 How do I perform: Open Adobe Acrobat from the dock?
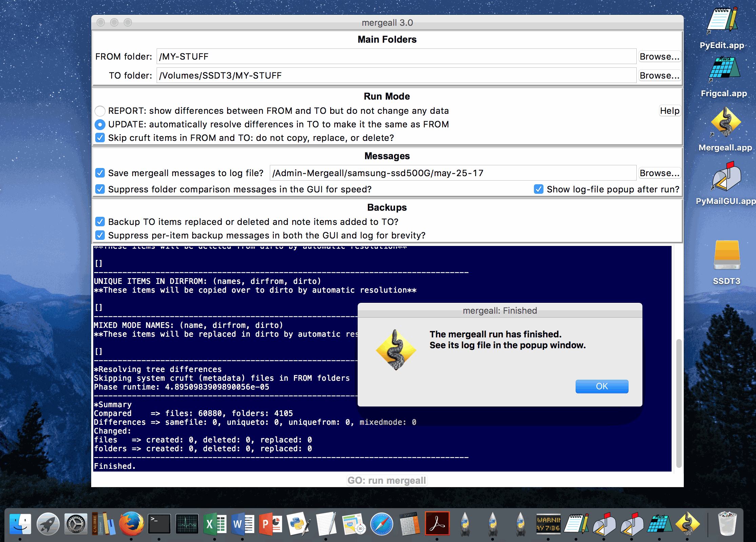tap(437, 524)
